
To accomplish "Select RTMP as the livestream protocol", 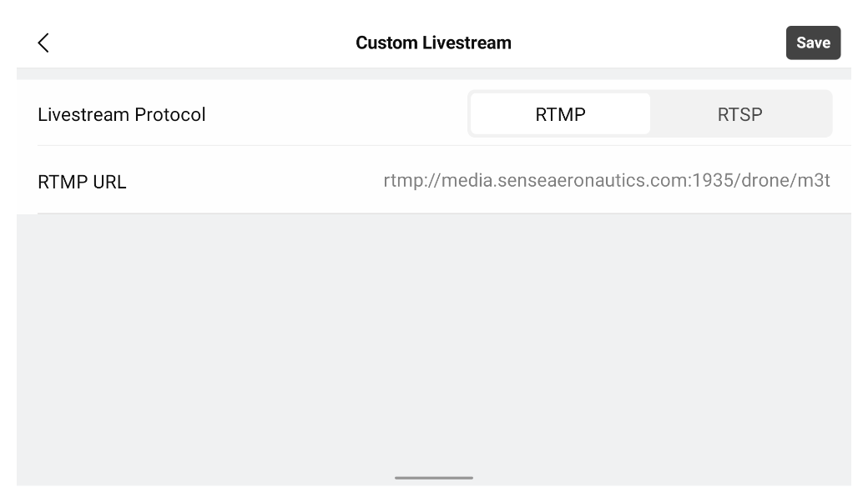I will coord(560,114).
